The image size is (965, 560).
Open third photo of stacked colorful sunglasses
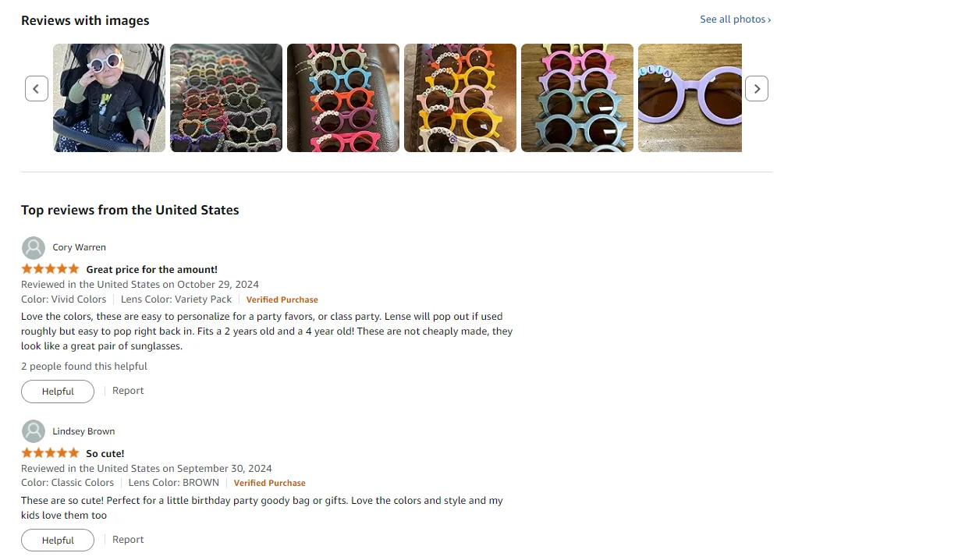[343, 97]
